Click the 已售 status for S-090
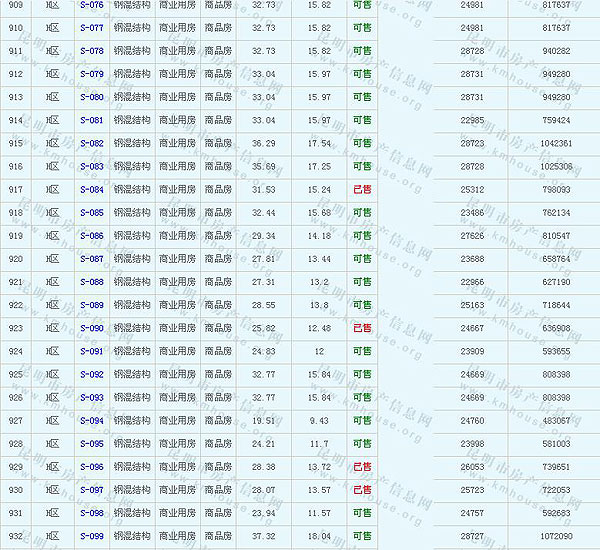This screenshot has height=550, width=600. [362, 328]
